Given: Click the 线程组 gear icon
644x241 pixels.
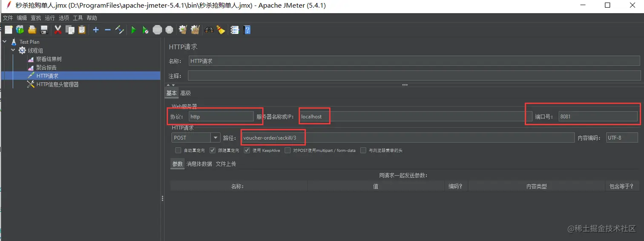Looking at the screenshot, I should click(x=22, y=50).
